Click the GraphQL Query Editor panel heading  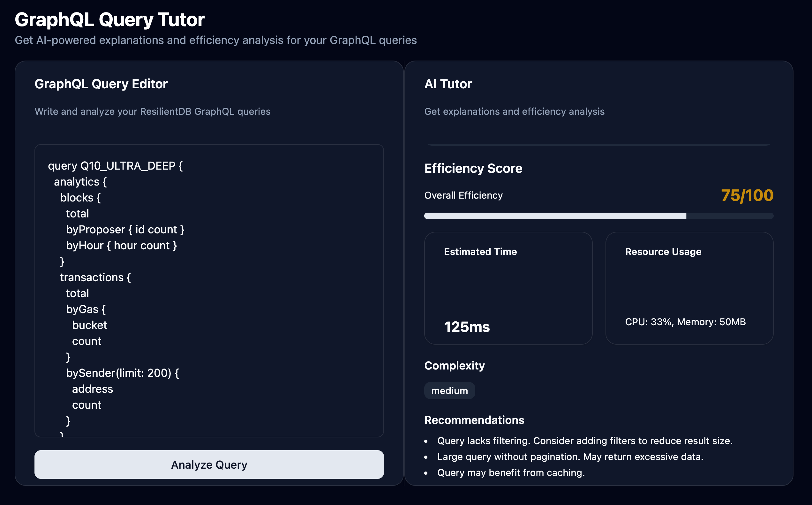[x=101, y=84]
